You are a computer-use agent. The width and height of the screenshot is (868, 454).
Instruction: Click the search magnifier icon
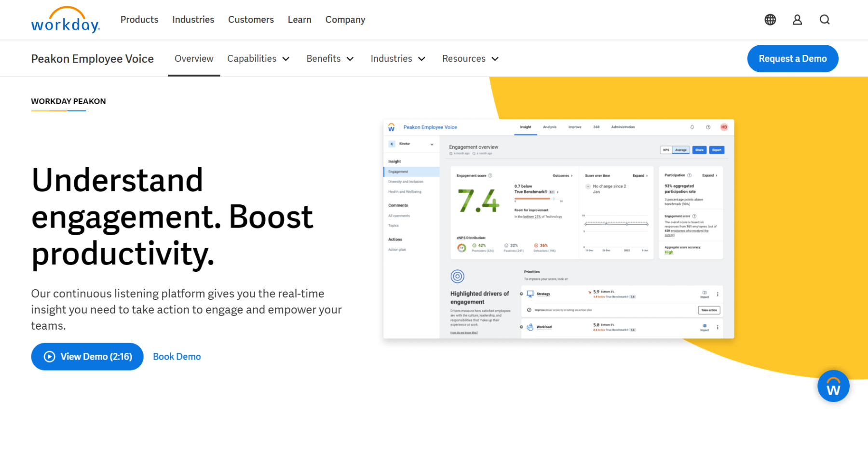click(x=825, y=20)
